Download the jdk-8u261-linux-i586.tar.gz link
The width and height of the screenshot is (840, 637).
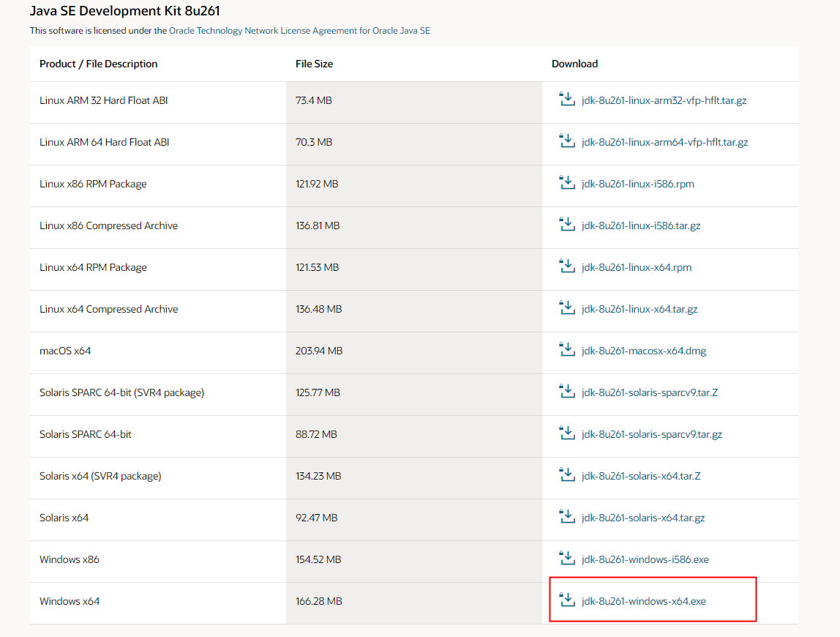tap(641, 226)
